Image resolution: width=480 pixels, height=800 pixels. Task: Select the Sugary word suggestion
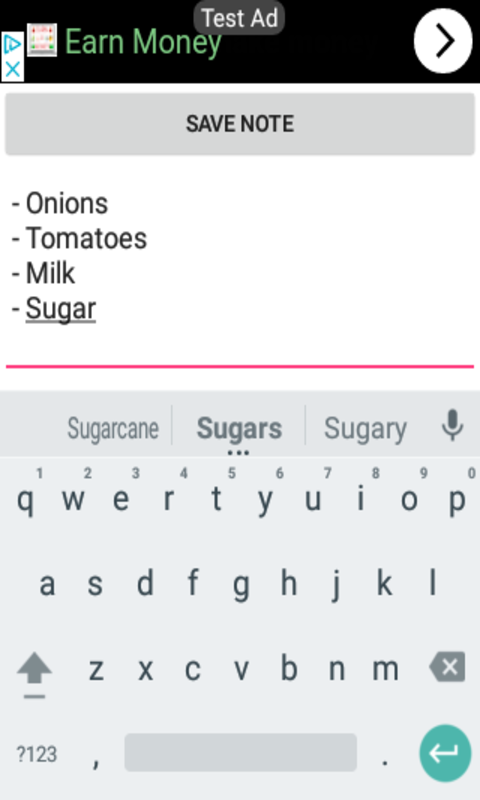pos(365,429)
